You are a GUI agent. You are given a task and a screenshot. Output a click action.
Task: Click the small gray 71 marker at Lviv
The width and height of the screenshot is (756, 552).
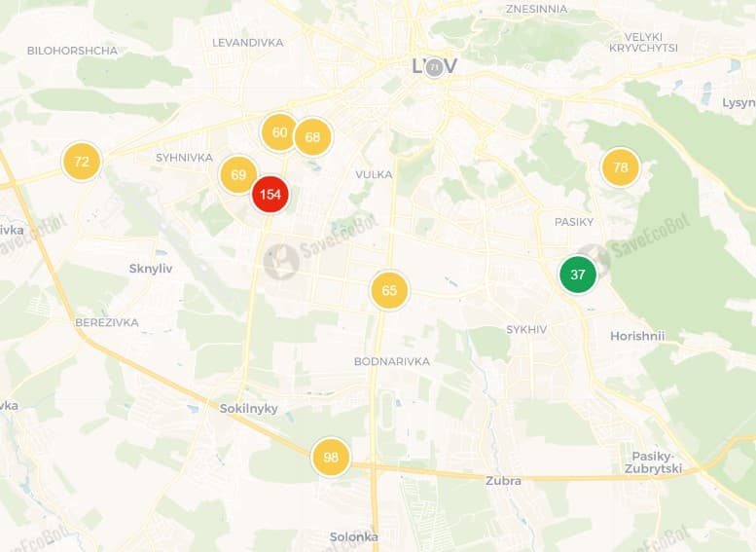[x=434, y=67]
